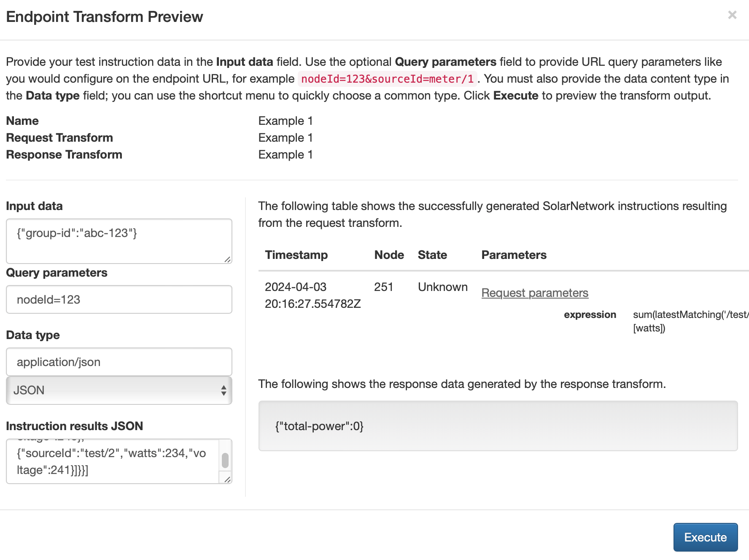The width and height of the screenshot is (749, 560).
Task: Click the Query parameters label
Action: (57, 272)
